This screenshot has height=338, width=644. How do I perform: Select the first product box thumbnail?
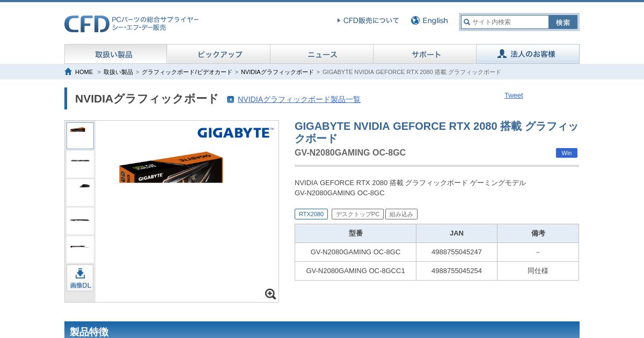coord(80,136)
